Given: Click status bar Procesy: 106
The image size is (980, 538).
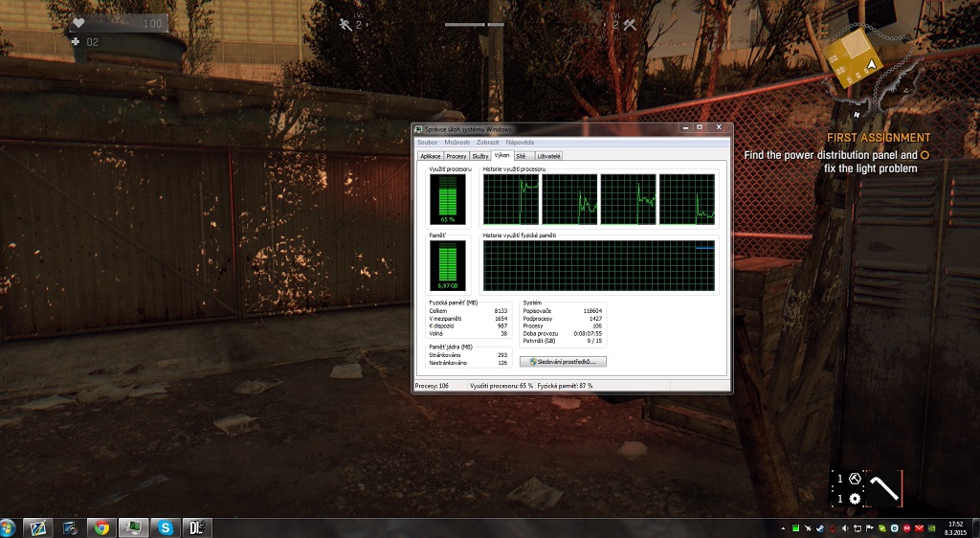Looking at the screenshot, I should pyautogui.click(x=432, y=386).
